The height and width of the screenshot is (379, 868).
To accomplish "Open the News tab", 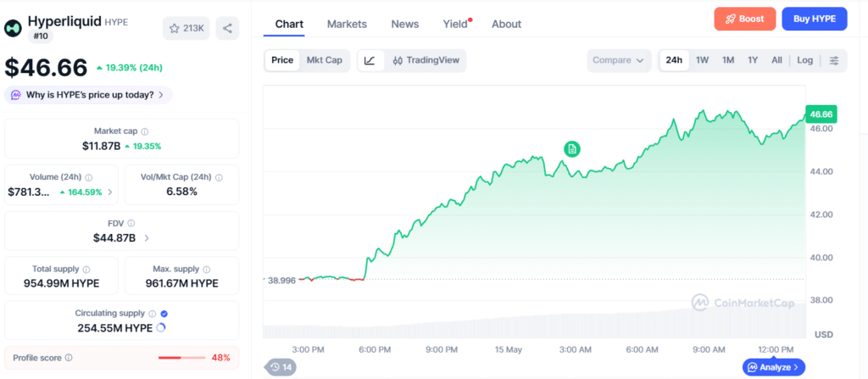I will pos(404,25).
